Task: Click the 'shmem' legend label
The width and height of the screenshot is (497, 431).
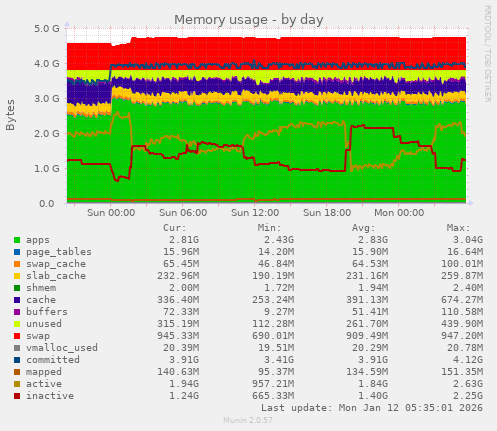Action: pos(41,288)
